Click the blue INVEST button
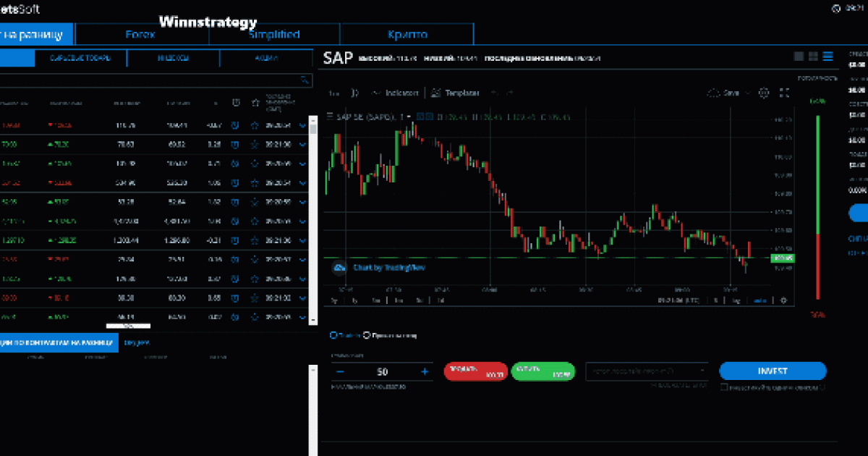 pos(773,371)
